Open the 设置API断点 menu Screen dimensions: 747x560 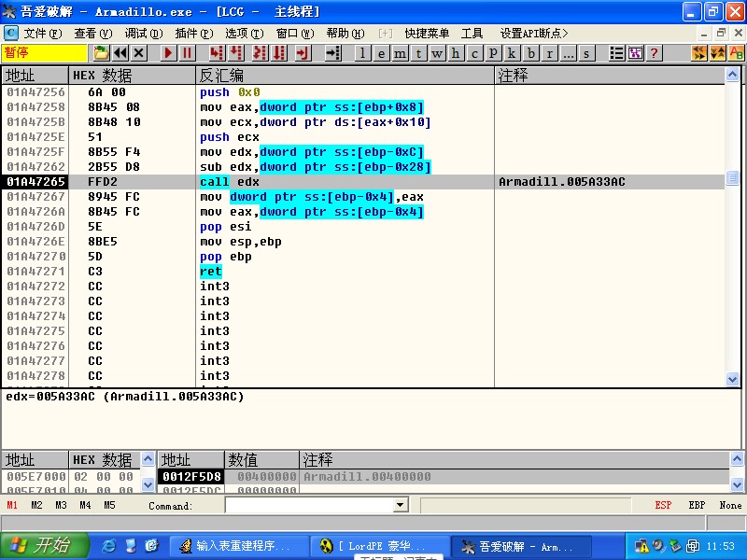(533, 34)
